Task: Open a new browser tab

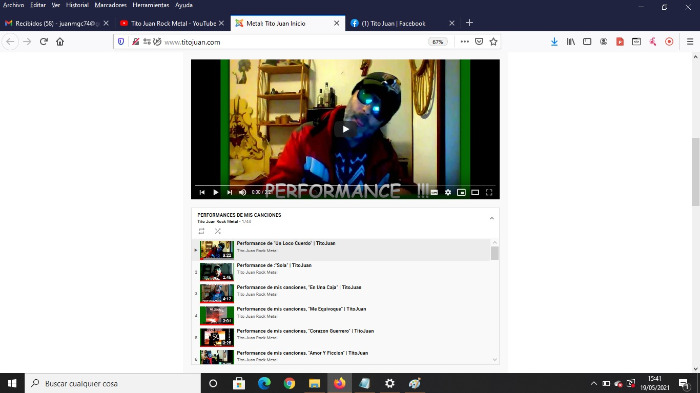Action: pos(469,23)
